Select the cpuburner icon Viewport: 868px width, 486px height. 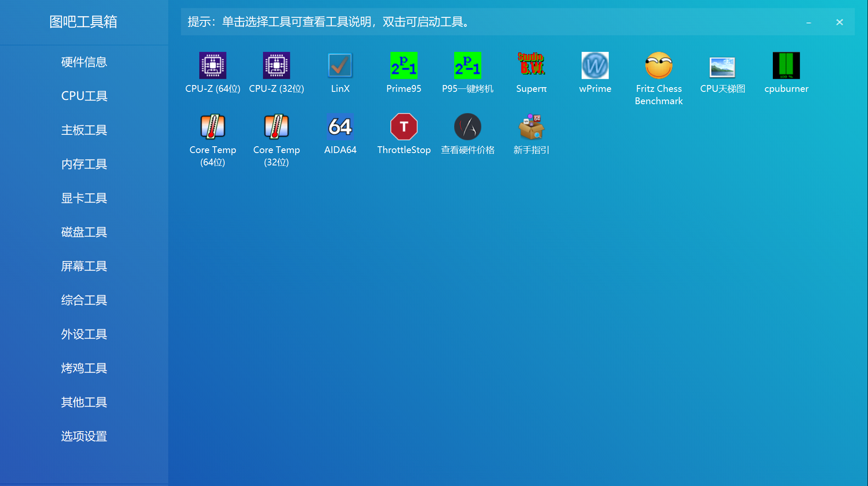786,65
